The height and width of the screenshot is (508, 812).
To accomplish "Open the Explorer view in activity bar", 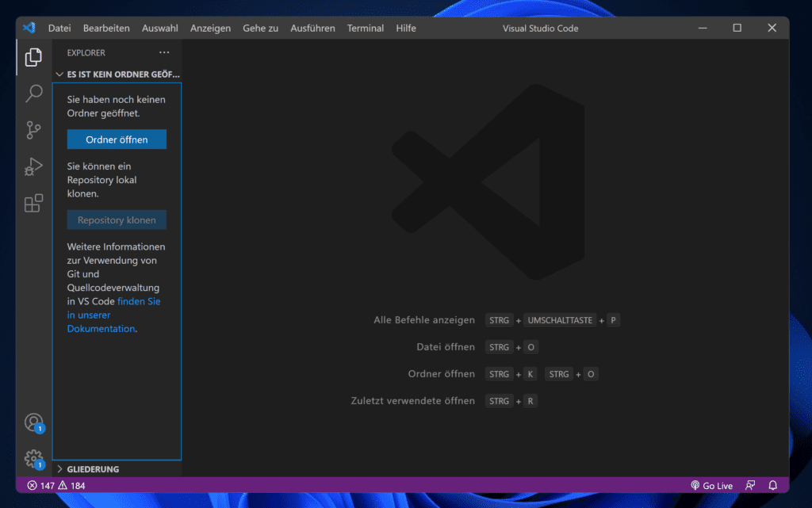I will click(x=33, y=57).
